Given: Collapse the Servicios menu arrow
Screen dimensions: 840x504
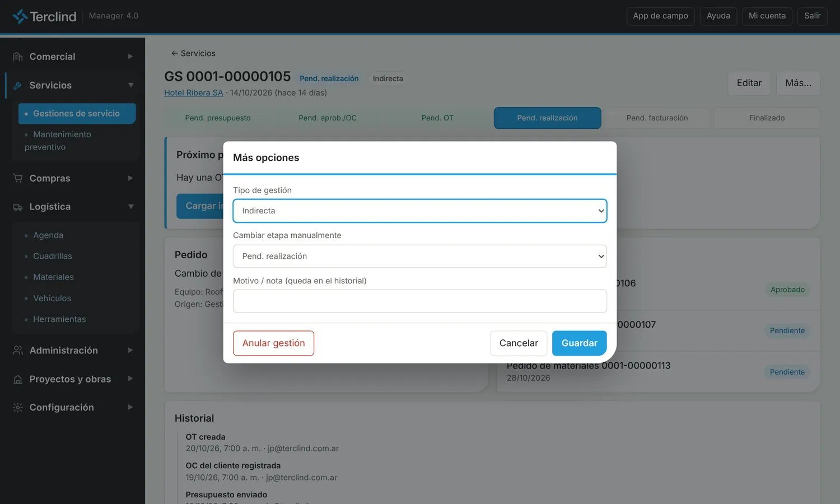Looking at the screenshot, I should click(x=130, y=85).
